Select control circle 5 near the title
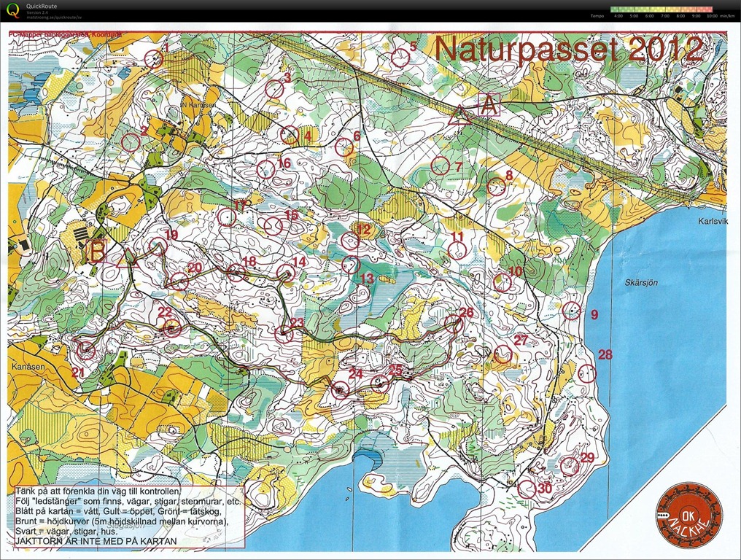The width and height of the screenshot is (741, 560). click(x=398, y=58)
